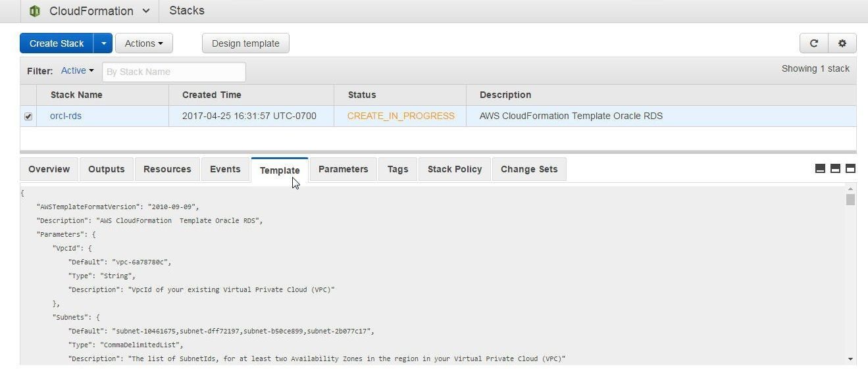
Task: Click the subnet default list line
Action: click(221, 331)
